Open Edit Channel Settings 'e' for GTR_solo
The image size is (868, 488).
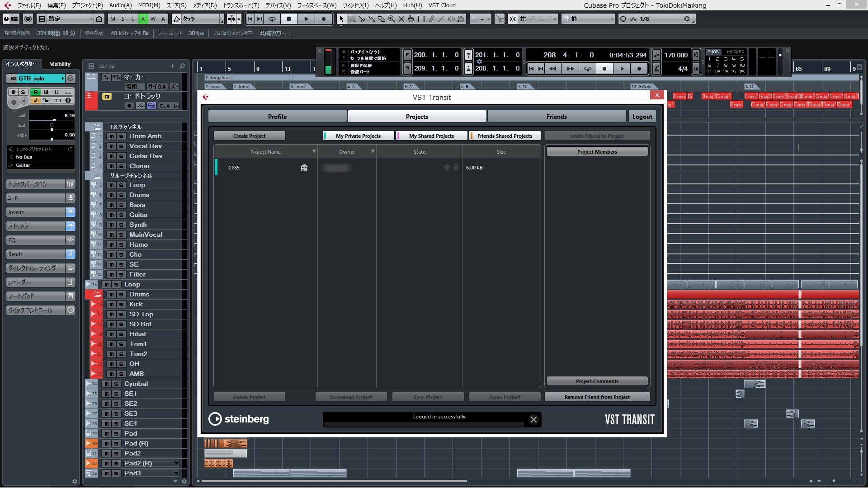pos(71,78)
